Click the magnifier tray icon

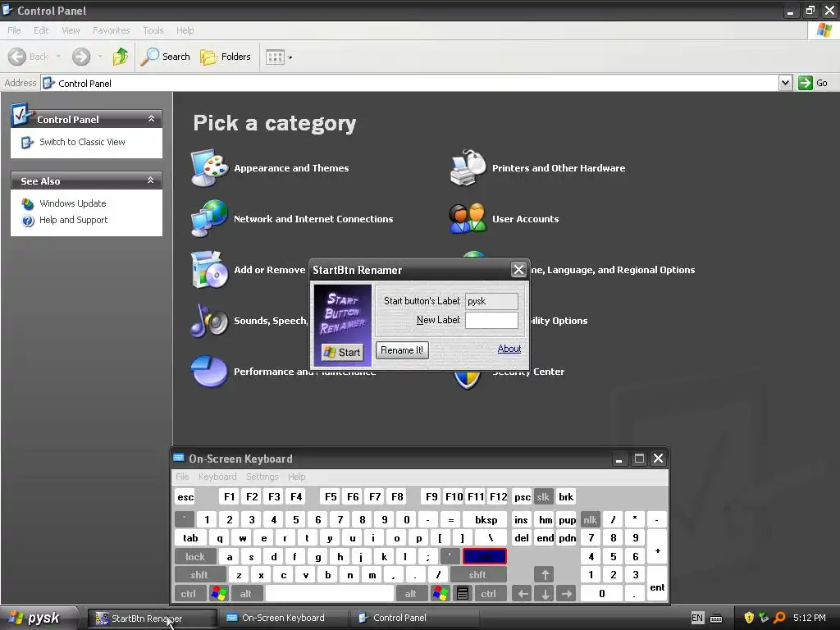[779, 618]
